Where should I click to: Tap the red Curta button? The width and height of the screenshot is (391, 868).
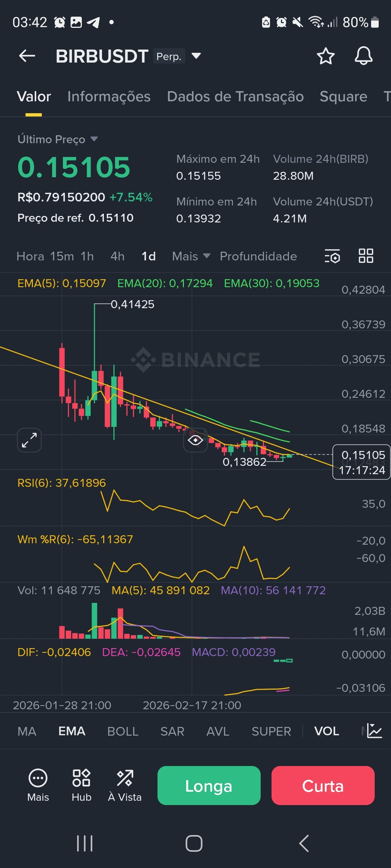click(323, 786)
